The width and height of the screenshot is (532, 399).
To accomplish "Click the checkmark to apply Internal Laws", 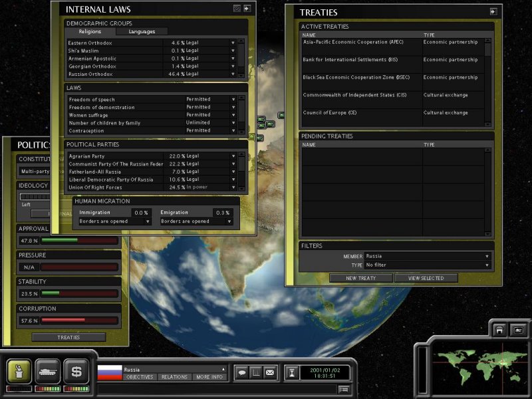I will click(x=237, y=9).
